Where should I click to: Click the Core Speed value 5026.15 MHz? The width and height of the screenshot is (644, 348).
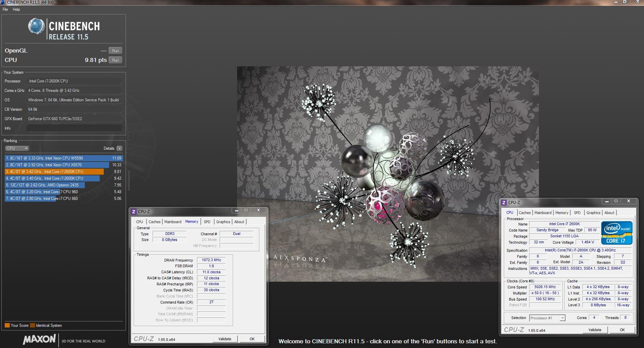click(545, 287)
